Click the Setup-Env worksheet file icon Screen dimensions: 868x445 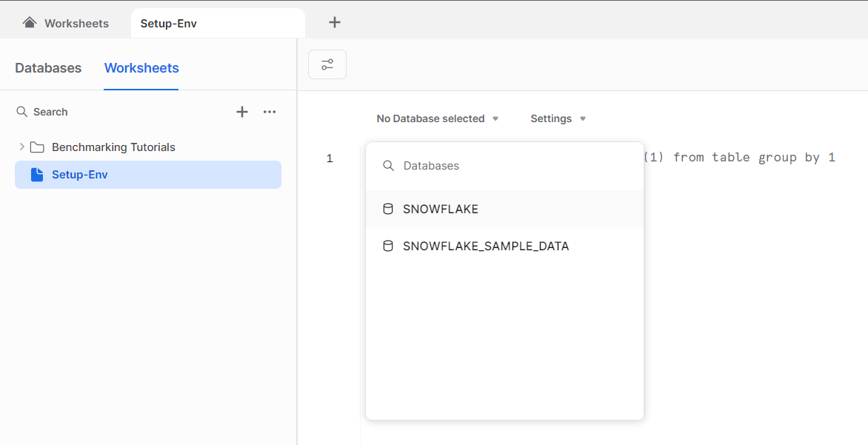37,175
